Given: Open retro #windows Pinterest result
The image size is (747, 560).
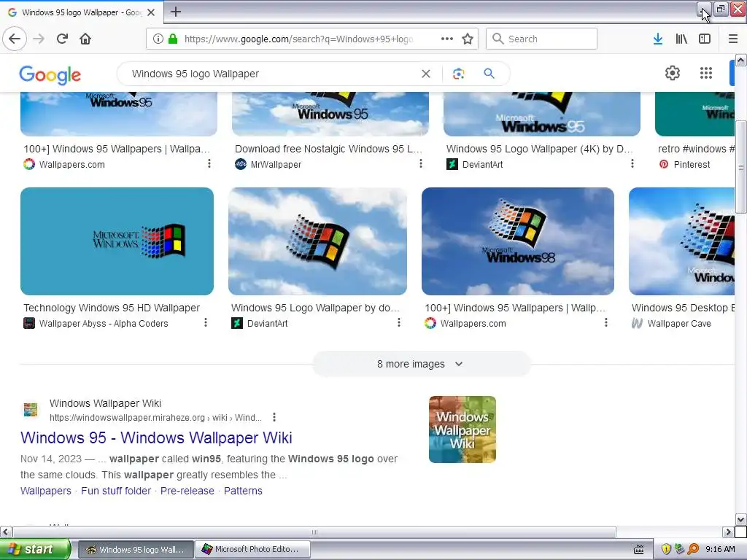Looking at the screenshot, I should (x=696, y=149).
